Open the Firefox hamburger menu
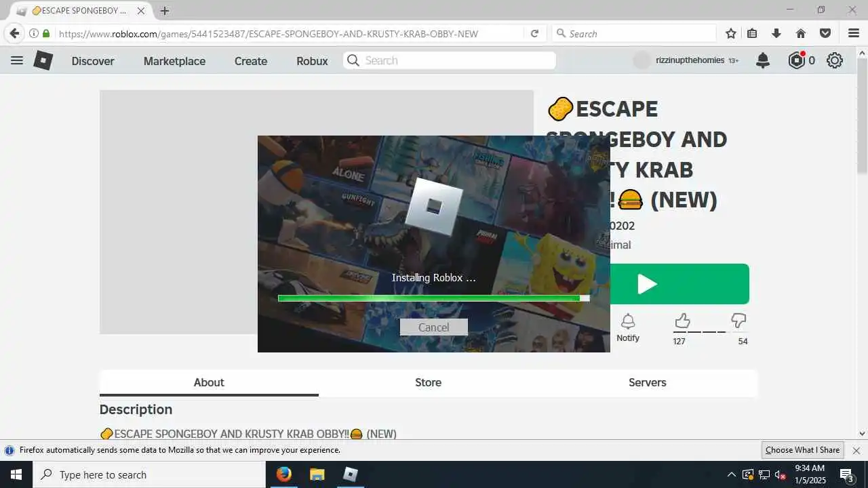This screenshot has width=868, height=488. click(854, 33)
